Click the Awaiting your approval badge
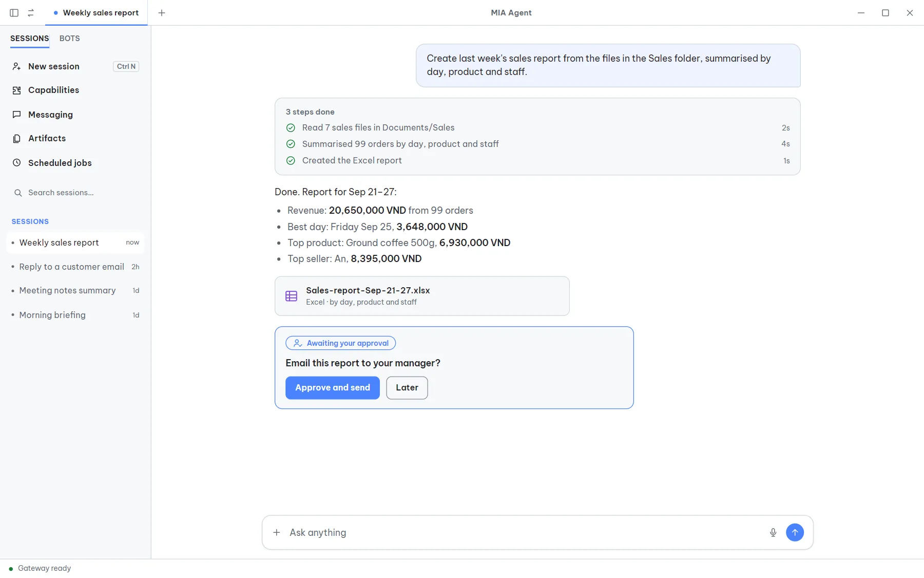 click(x=341, y=343)
